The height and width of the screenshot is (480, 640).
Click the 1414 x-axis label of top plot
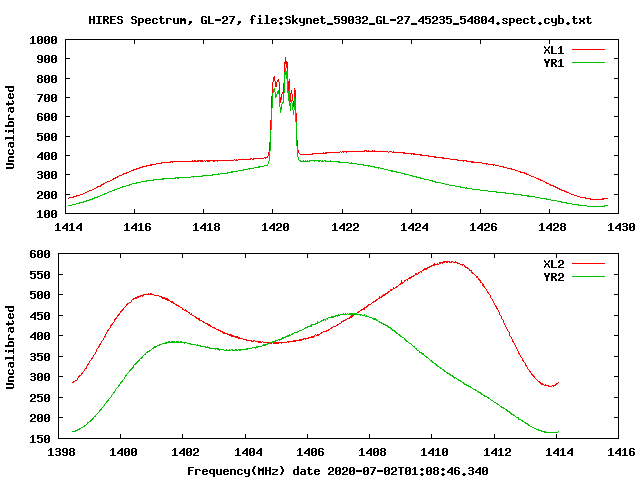(x=68, y=227)
